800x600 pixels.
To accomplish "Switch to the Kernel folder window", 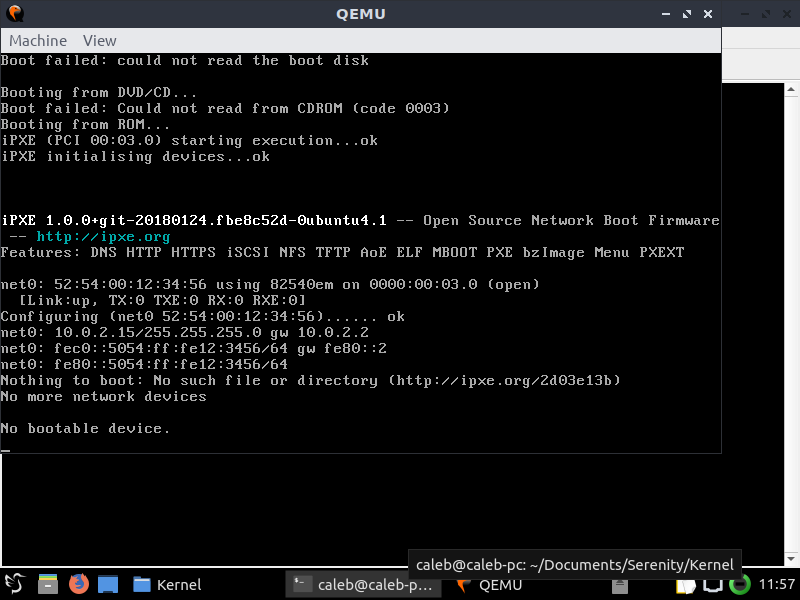I will (x=167, y=585).
